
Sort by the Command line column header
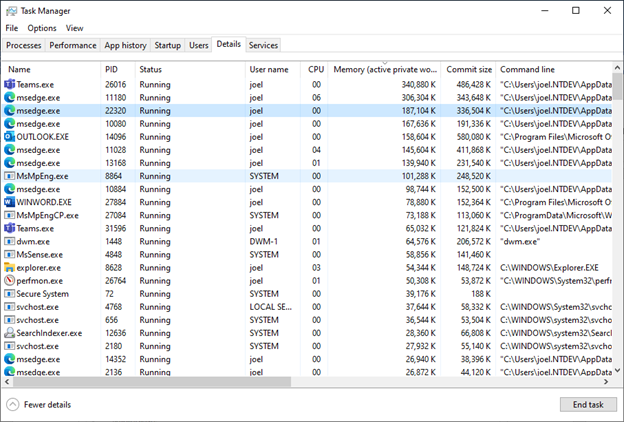(554, 69)
